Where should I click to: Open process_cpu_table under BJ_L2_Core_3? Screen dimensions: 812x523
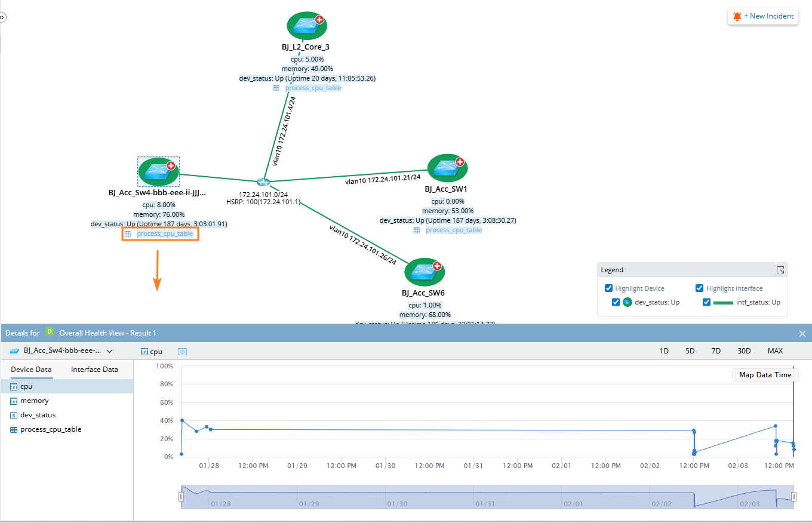313,88
